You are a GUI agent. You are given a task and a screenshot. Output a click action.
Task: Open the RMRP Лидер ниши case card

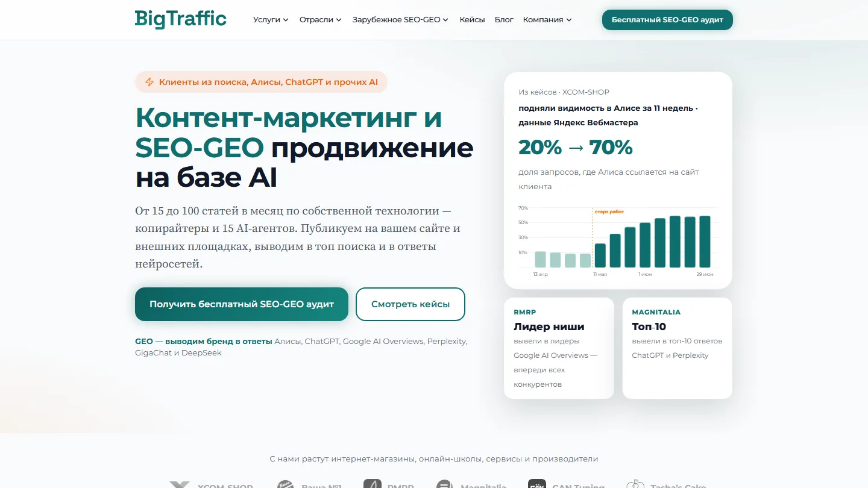click(x=559, y=348)
